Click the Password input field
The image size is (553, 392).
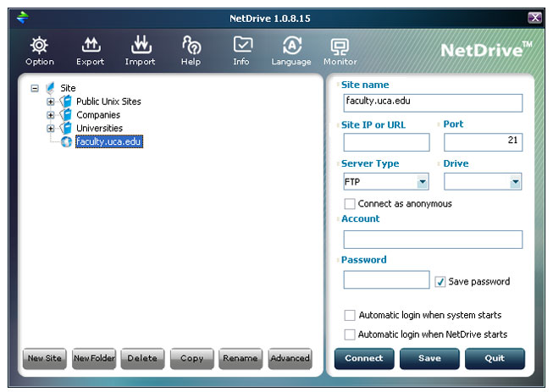(386, 280)
